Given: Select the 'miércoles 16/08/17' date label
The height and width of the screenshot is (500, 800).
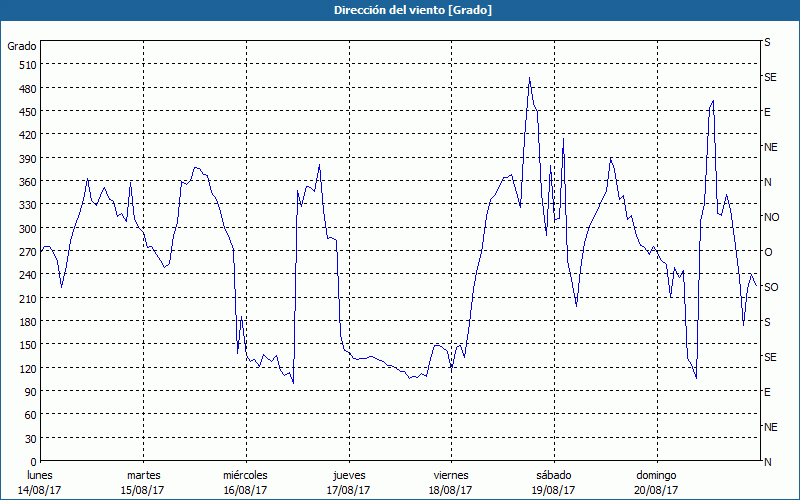Looking at the screenshot, I should 245,482.
